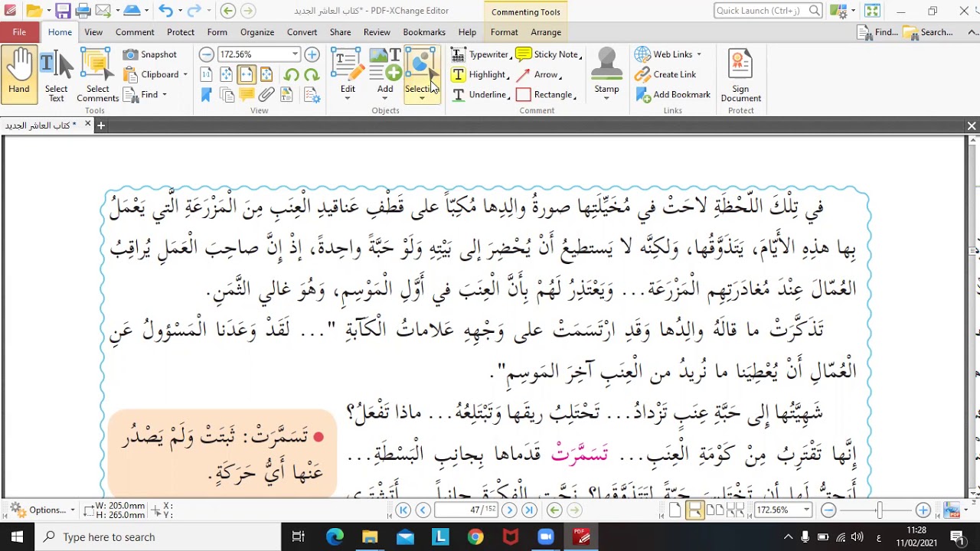Click Create Link
Image resolution: width=980 pixels, height=551 pixels.
click(x=665, y=74)
